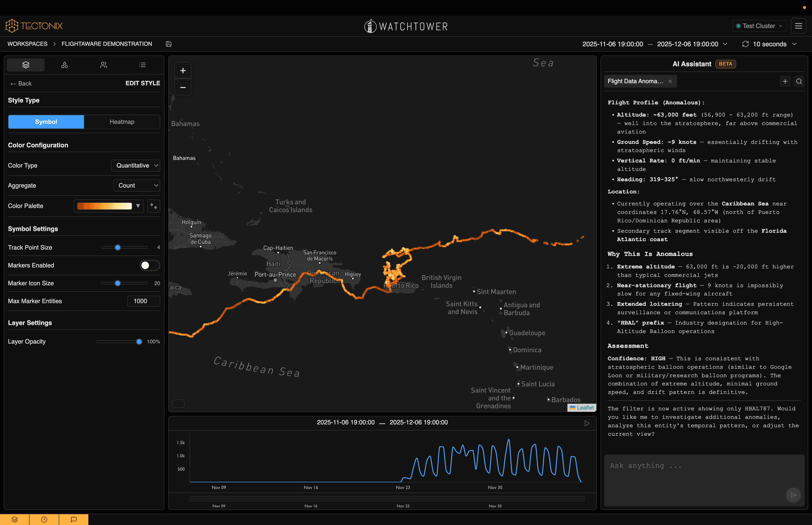This screenshot has width=812, height=525.
Task: Open the Color Type Quantitative dropdown
Action: [x=136, y=165]
